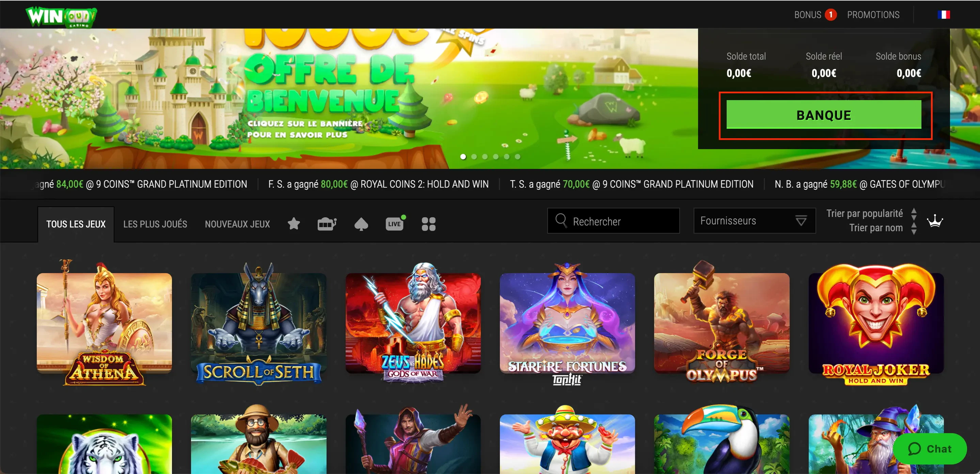Toggle the Trier par nom sort arrows
This screenshot has height=474, width=980.
click(914, 228)
